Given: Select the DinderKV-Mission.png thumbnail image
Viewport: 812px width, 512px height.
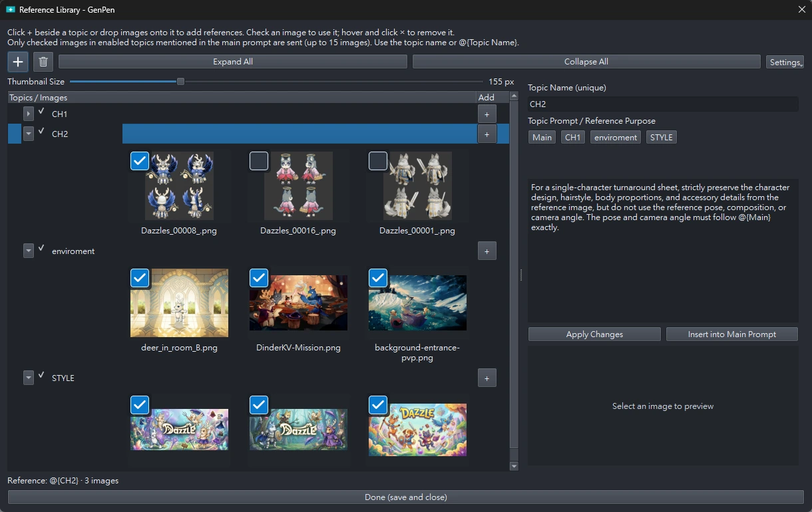Looking at the screenshot, I should (x=298, y=303).
